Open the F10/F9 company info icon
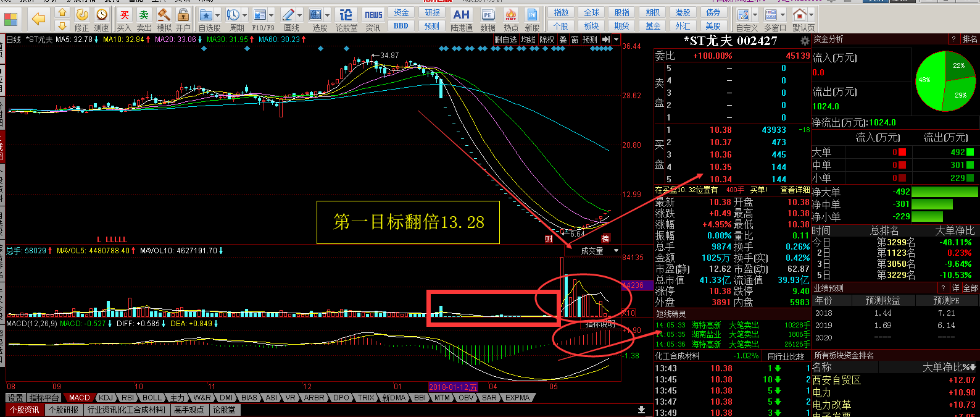 click(260, 15)
